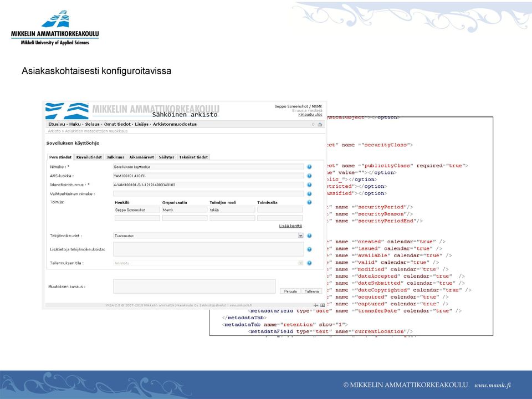The height and width of the screenshot is (399, 532).
Task: Open the help icon for the Toimija row
Action: tap(309, 202)
